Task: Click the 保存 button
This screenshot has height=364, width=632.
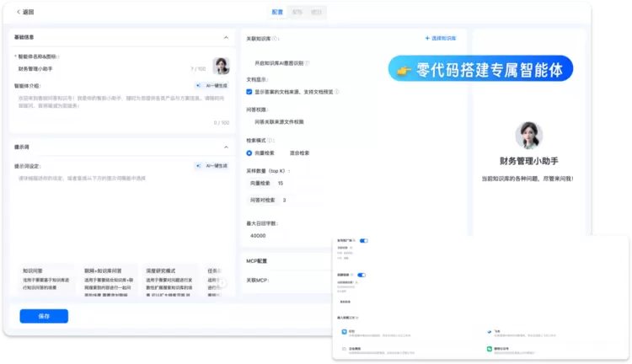Action: 44,316
